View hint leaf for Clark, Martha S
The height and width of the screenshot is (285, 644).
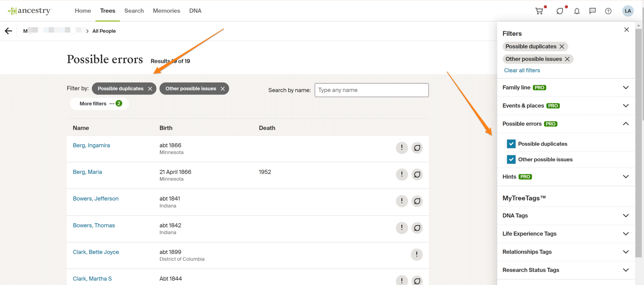[417, 280]
